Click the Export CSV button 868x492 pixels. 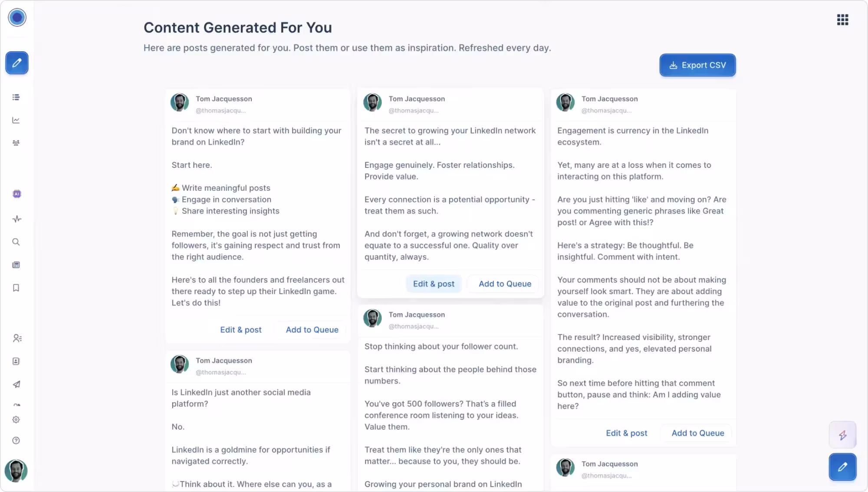tap(697, 65)
